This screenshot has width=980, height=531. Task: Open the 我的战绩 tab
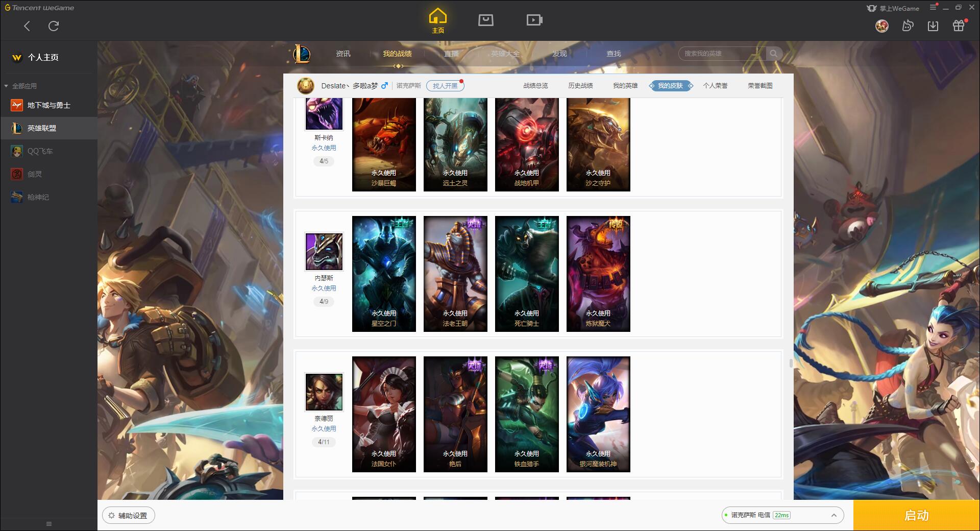(397, 54)
